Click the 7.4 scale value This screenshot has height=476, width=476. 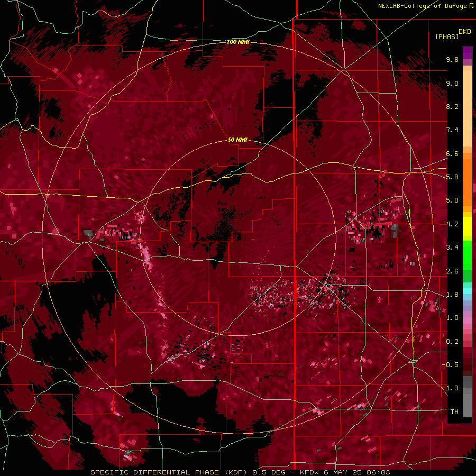click(x=452, y=130)
